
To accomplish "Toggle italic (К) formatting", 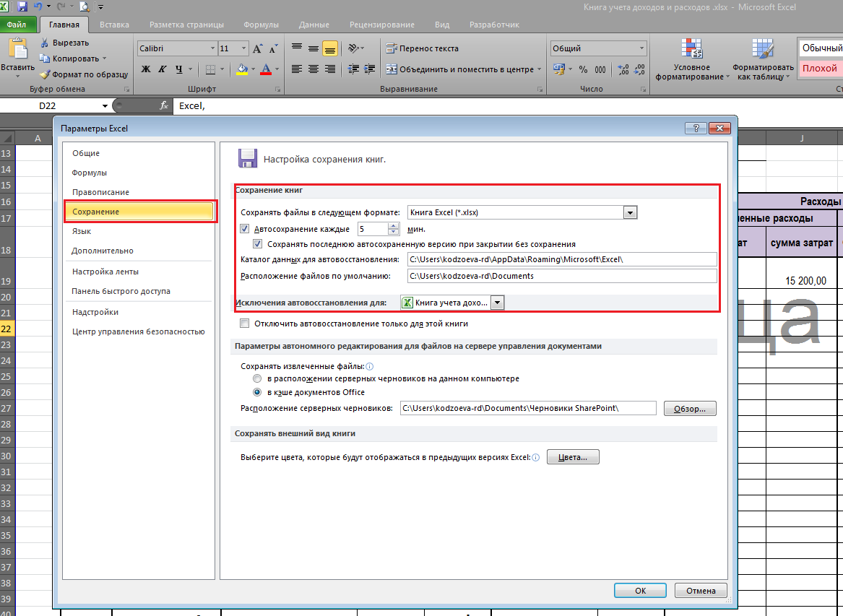I will 163,69.
